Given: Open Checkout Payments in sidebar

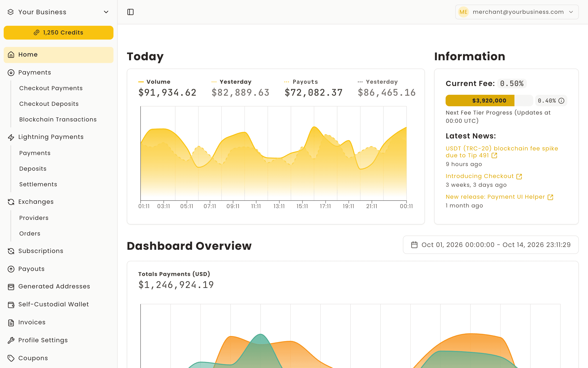Looking at the screenshot, I should click(51, 88).
